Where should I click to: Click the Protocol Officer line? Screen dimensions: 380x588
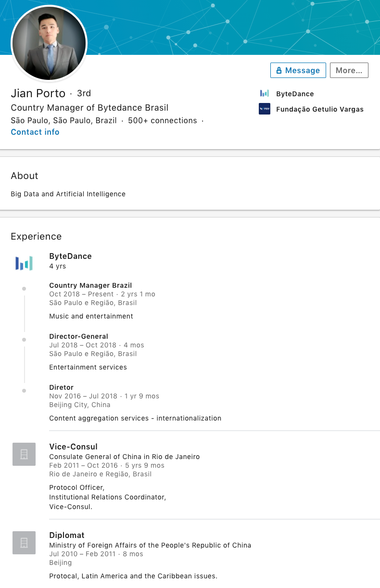[77, 487]
